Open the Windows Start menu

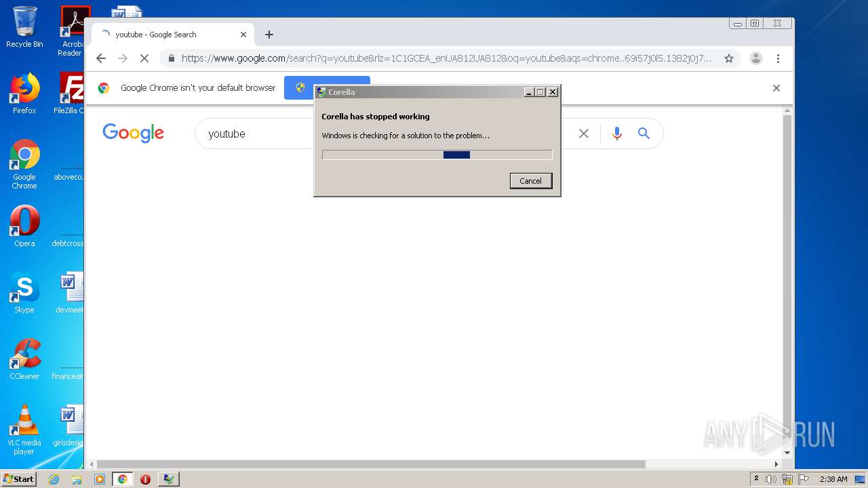(18, 479)
